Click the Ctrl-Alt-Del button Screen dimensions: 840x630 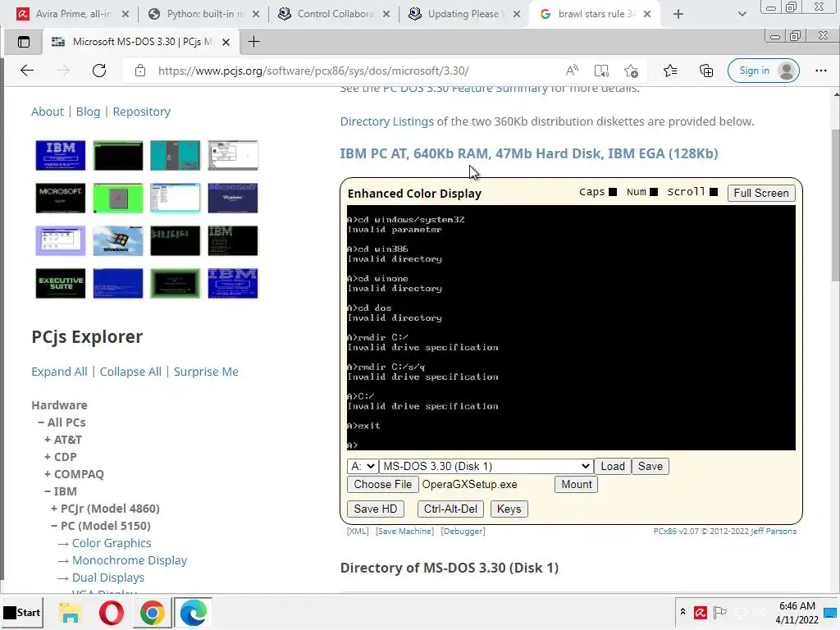click(x=450, y=509)
